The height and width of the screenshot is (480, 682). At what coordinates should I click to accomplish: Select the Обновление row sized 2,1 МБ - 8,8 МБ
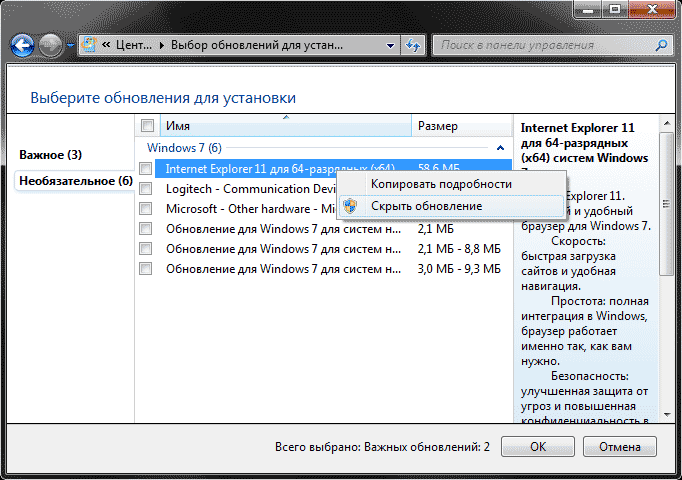coord(333,249)
